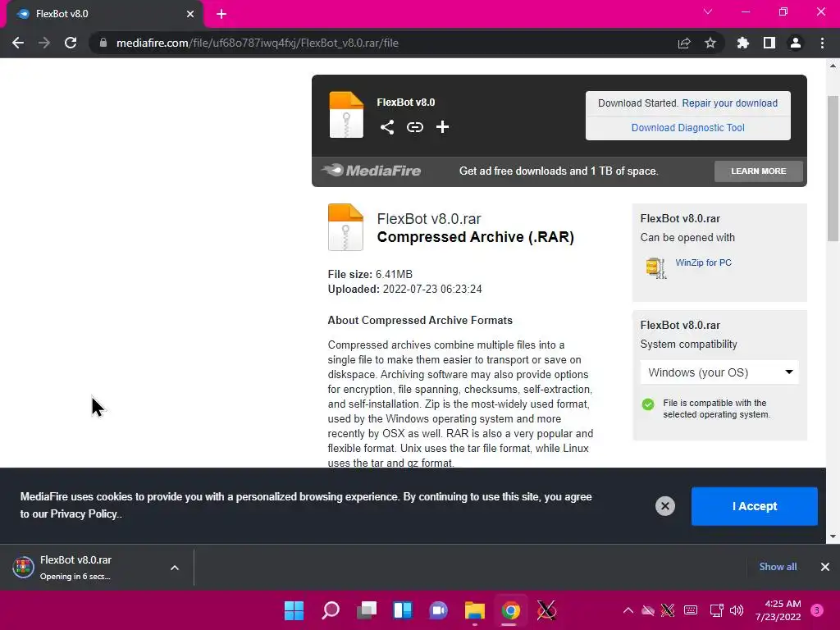The width and height of the screenshot is (840, 630).
Task: Open the Chat app in the taskbar
Action: 438,610
